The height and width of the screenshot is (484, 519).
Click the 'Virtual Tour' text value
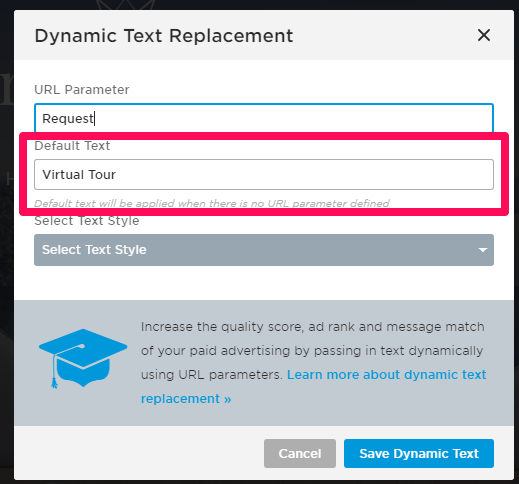pyautogui.click(x=79, y=175)
